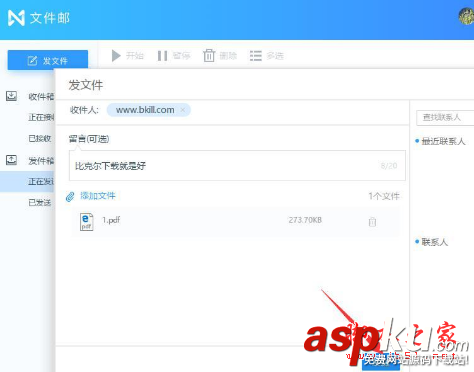Click the 1个文件 count label
This screenshot has height=372, width=474.
point(384,196)
